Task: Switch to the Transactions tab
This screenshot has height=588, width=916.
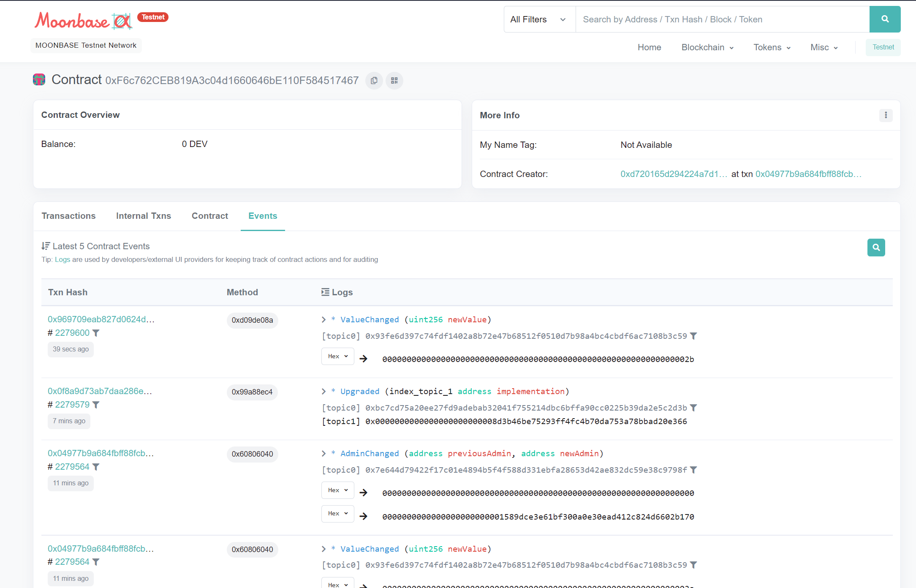Action: click(68, 216)
